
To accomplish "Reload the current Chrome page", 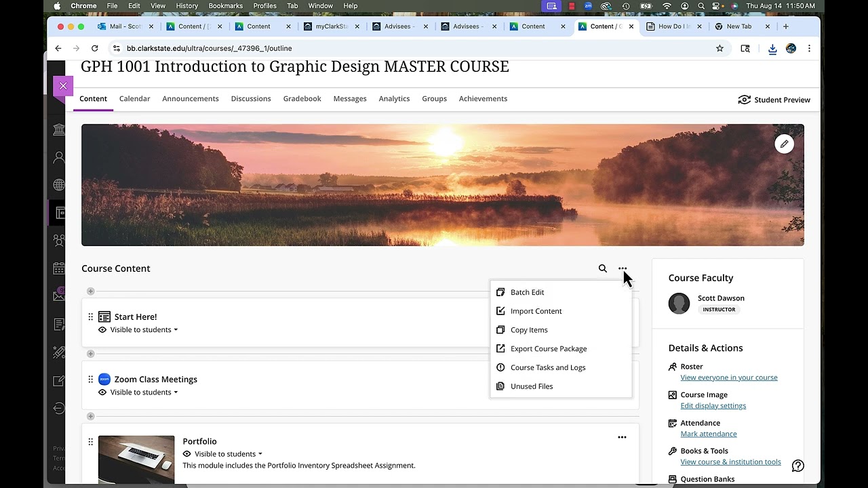I will [94, 48].
